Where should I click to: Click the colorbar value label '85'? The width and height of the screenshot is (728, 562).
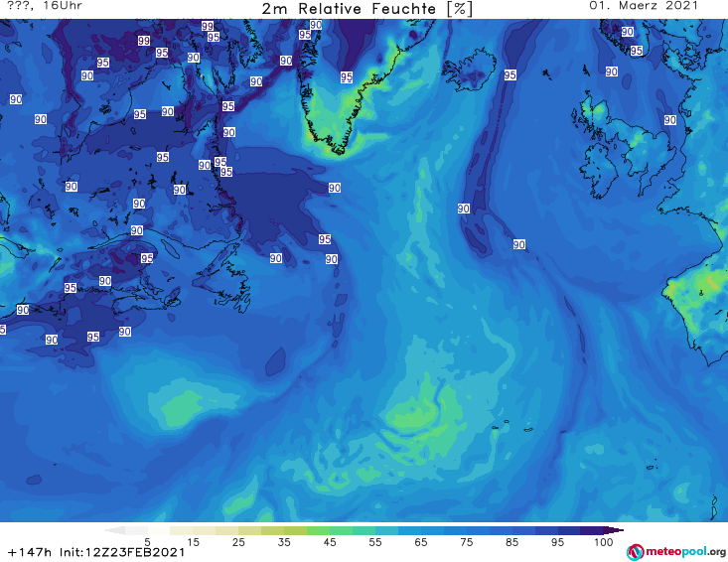[x=511, y=542]
